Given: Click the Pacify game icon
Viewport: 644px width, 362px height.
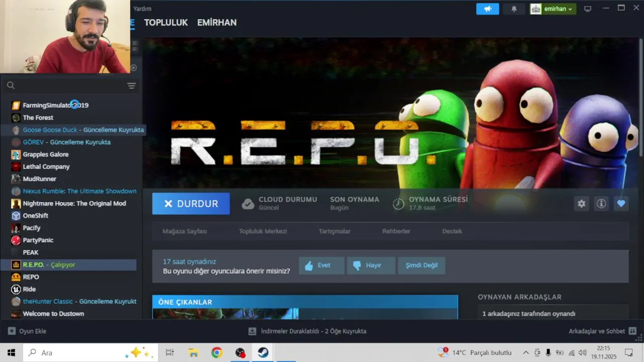Looking at the screenshot, I should pyautogui.click(x=16, y=228).
